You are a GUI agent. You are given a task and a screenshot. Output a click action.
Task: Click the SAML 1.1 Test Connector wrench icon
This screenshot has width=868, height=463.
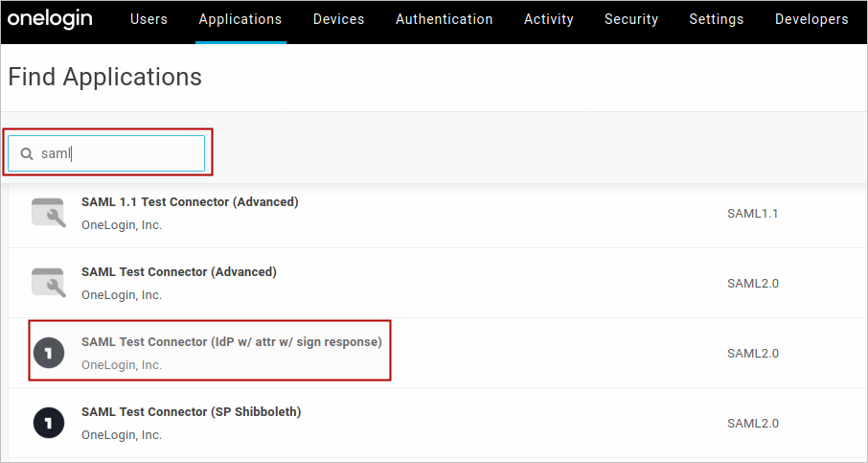(x=48, y=213)
